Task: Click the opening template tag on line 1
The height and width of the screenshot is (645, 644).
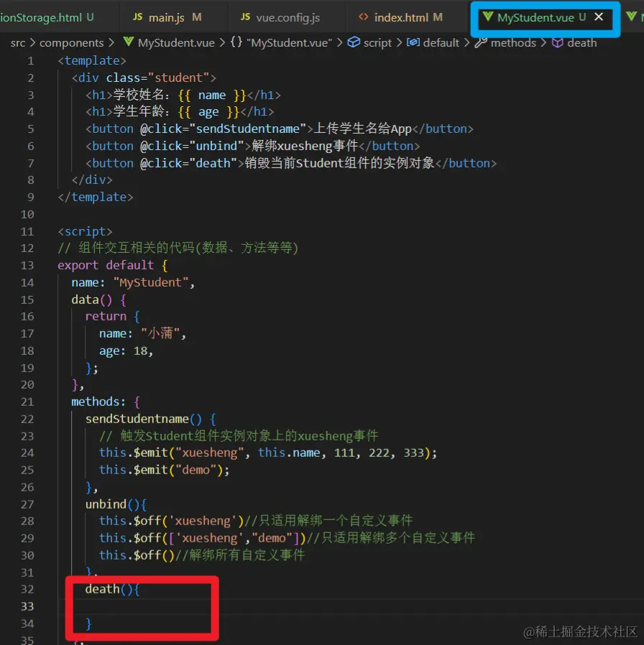Action: pyautogui.click(x=92, y=61)
